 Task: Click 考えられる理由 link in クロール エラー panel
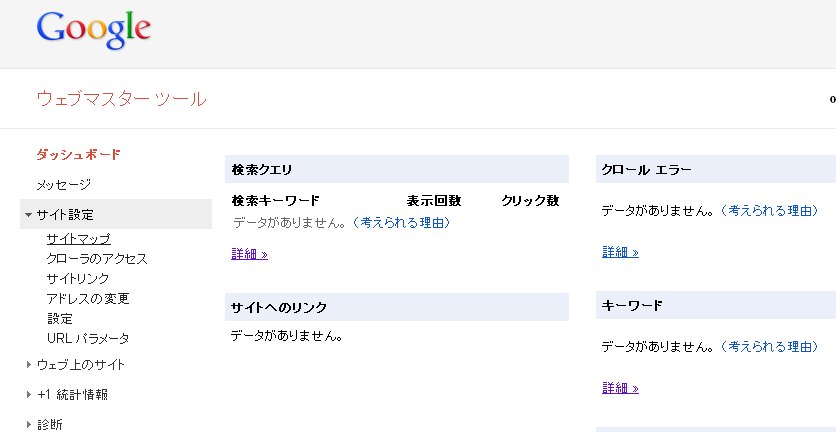pos(770,210)
